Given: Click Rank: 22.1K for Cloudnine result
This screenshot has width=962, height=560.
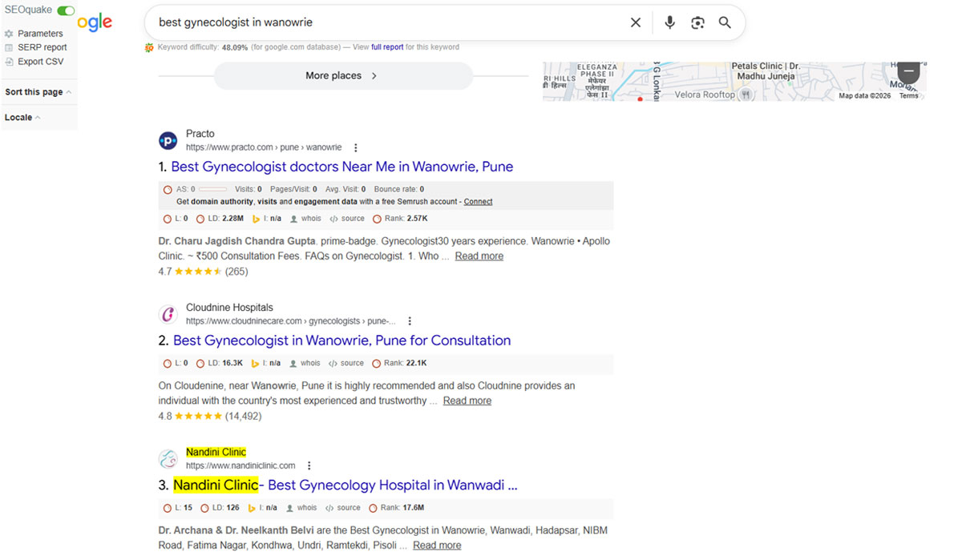Looking at the screenshot, I should point(399,364).
